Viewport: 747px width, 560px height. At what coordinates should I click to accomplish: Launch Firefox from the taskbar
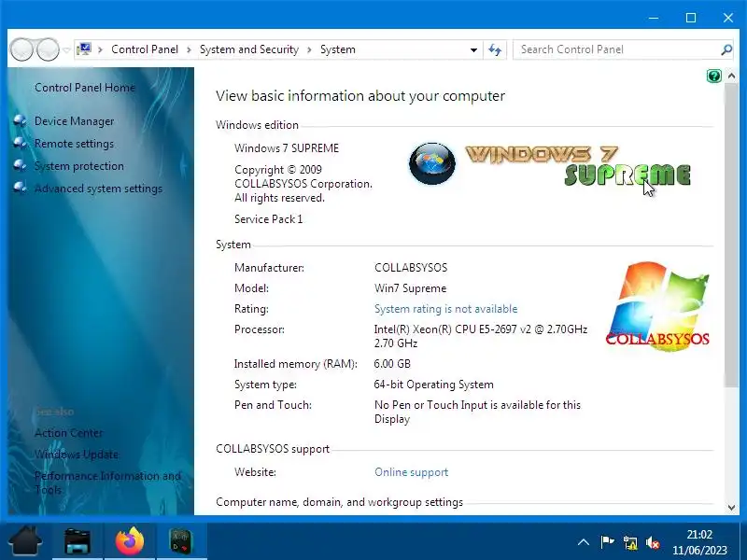pos(130,541)
